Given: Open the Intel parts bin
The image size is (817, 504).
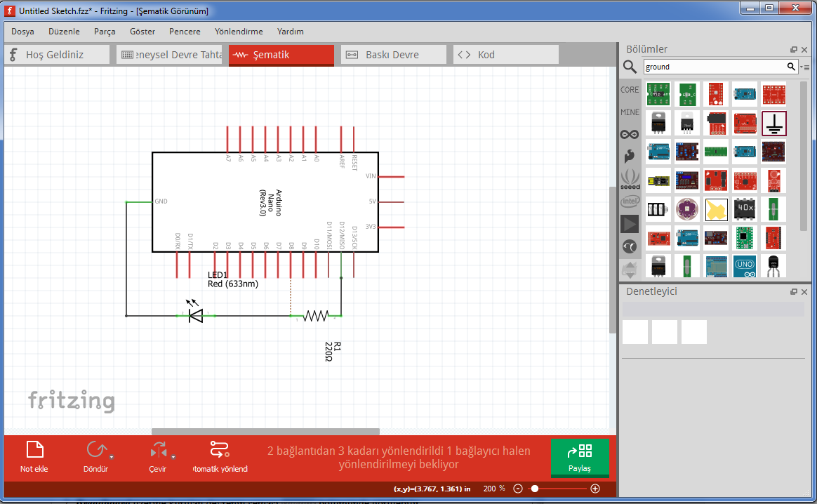Looking at the screenshot, I should tap(630, 201).
